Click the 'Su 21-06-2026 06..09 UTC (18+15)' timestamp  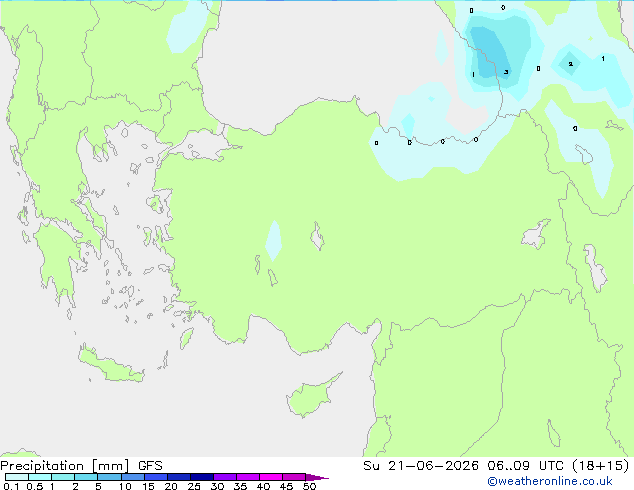496,466
